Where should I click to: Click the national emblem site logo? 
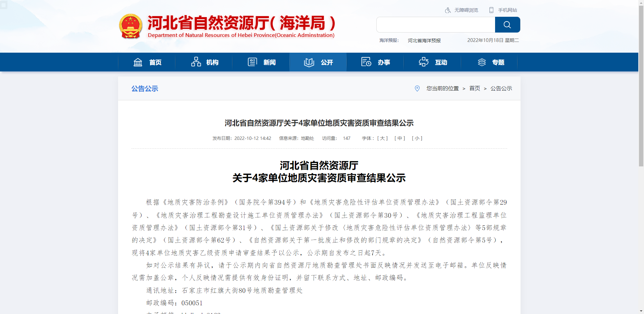(130, 26)
